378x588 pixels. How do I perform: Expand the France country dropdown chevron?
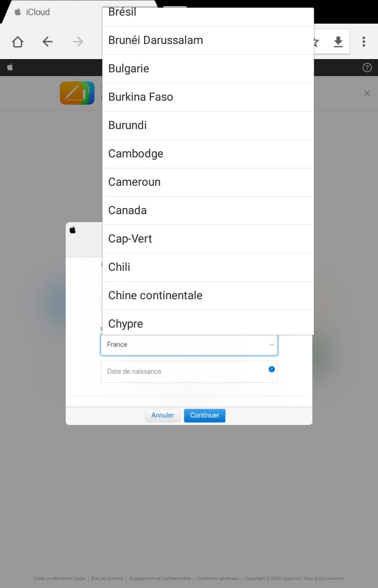coord(272,345)
